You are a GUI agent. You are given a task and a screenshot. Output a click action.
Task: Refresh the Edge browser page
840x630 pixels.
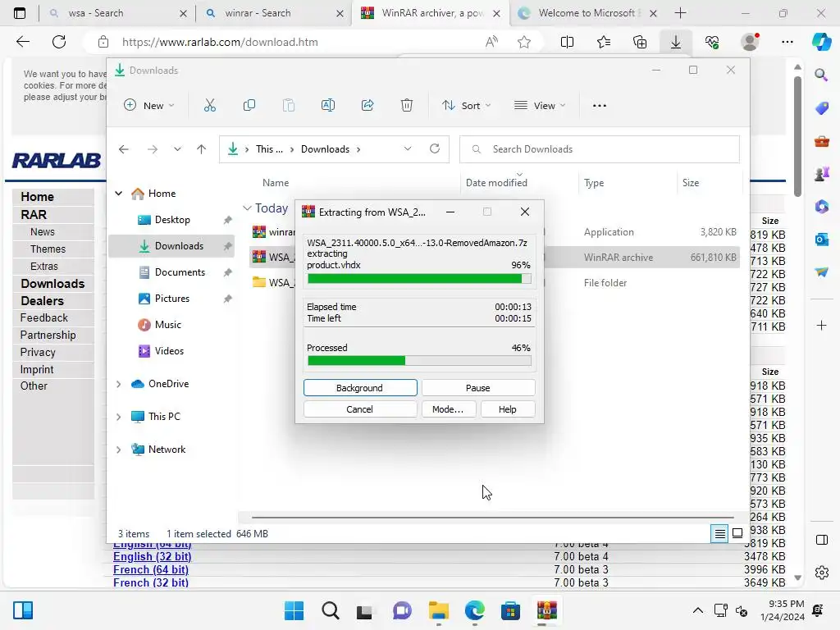click(59, 42)
